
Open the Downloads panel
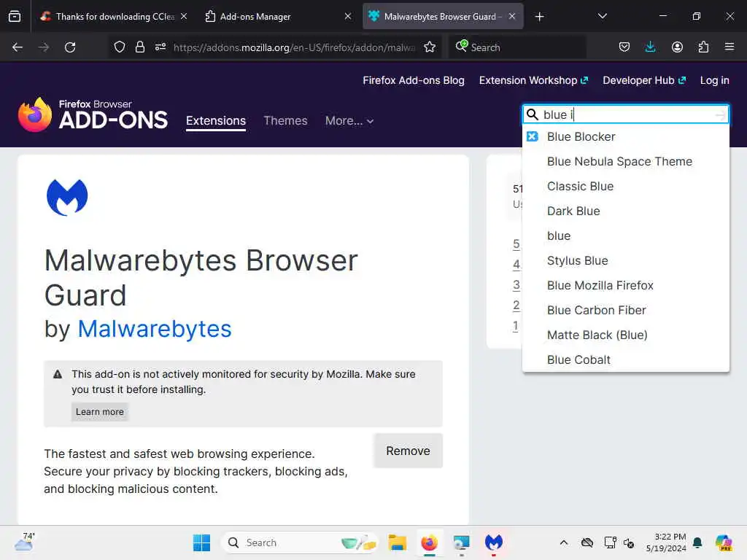click(650, 47)
